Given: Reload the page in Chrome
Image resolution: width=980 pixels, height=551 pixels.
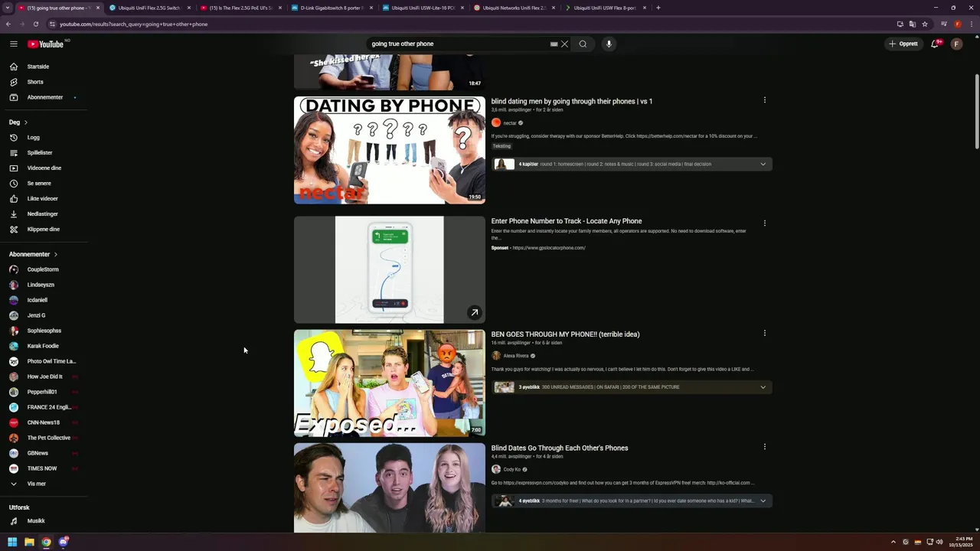Looking at the screenshot, I should click(35, 24).
